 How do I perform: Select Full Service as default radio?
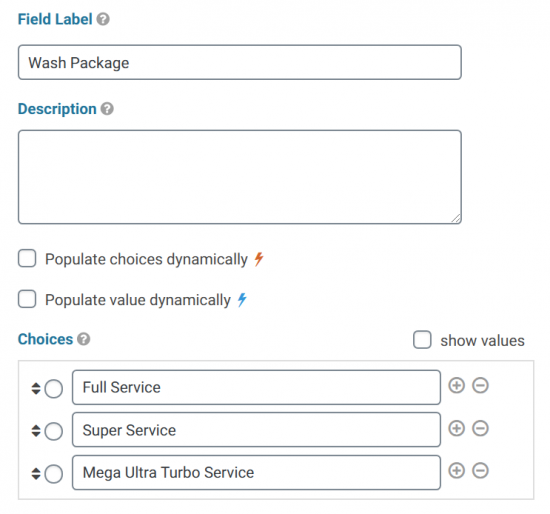(x=54, y=389)
